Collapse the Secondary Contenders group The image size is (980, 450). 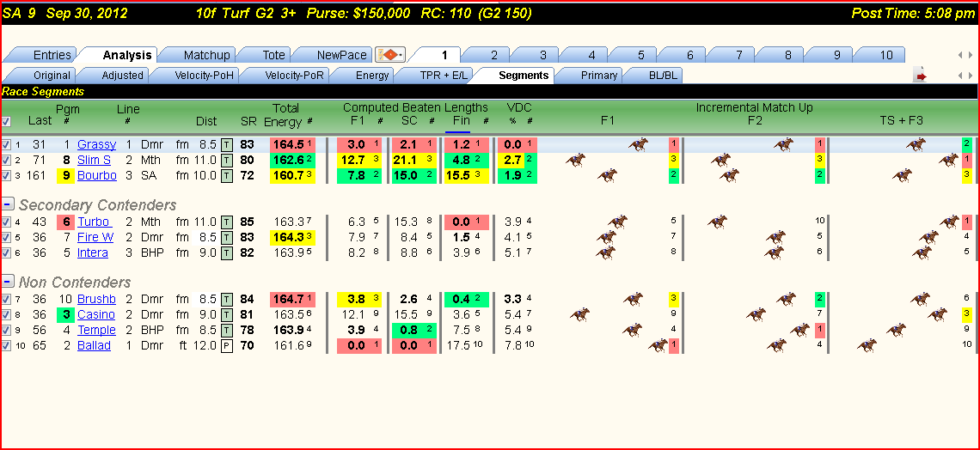pyautogui.click(x=8, y=204)
